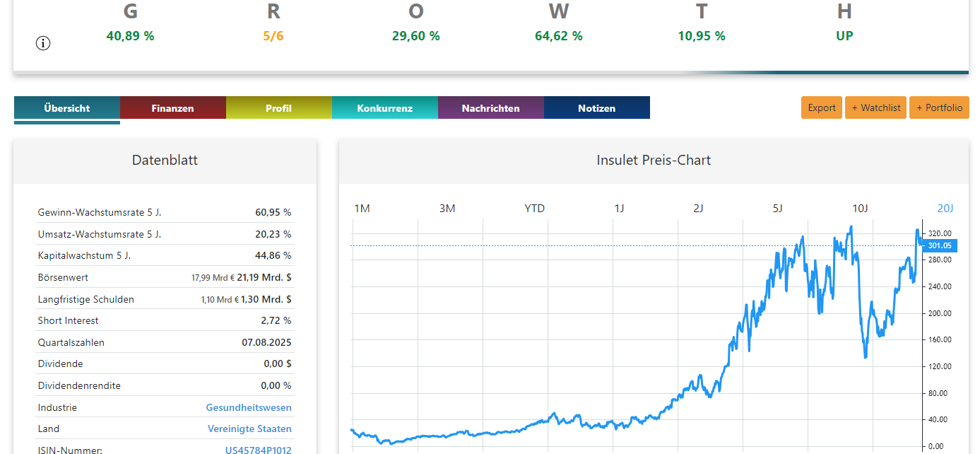Go to the Konkurrenz tab
Screen dimensions: 980x454
tap(385, 108)
